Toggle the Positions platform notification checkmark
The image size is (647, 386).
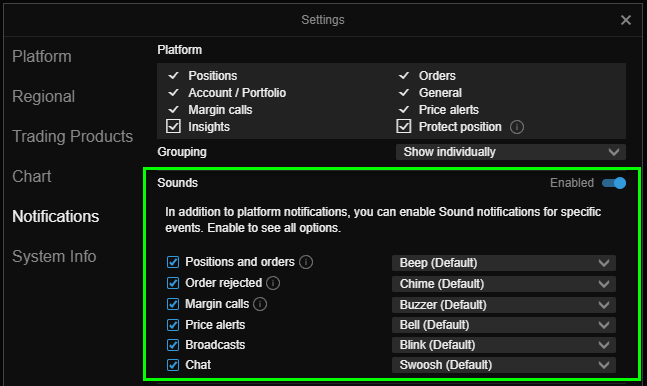[174, 76]
